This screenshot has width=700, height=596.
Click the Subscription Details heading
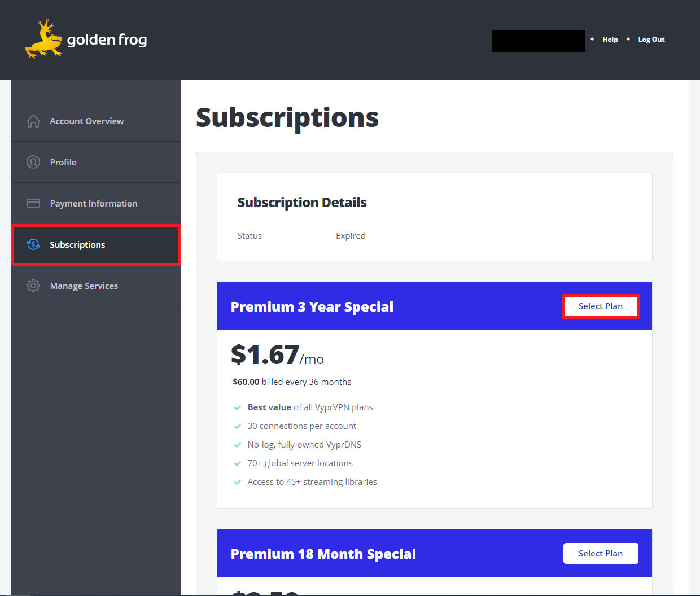[302, 202]
